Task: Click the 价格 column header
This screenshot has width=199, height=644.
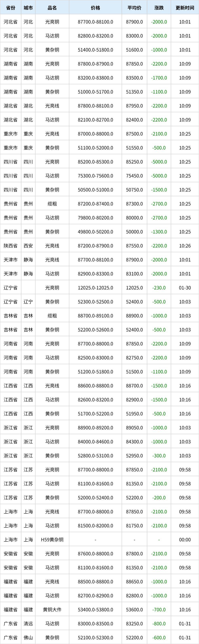Action: [x=95, y=8]
